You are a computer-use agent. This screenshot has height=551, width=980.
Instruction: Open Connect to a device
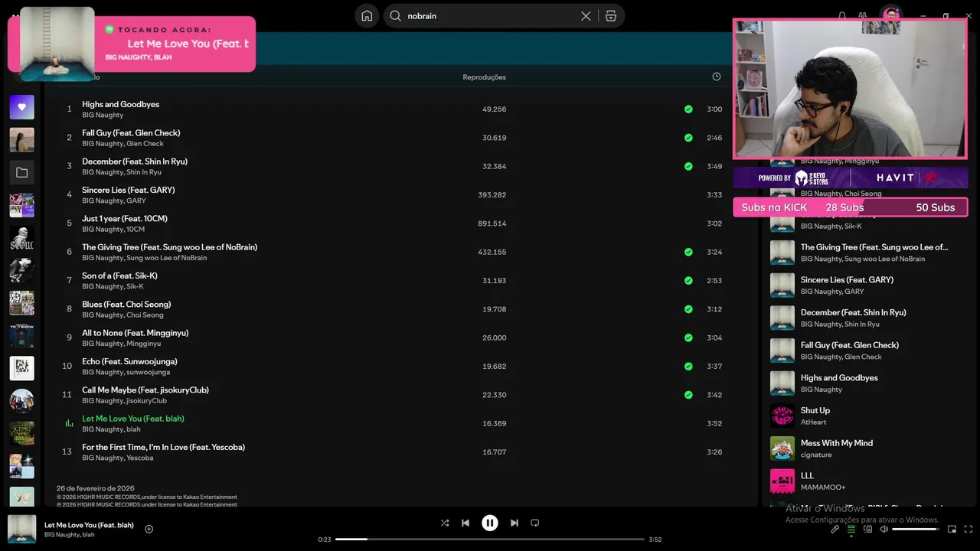tap(867, 529)
